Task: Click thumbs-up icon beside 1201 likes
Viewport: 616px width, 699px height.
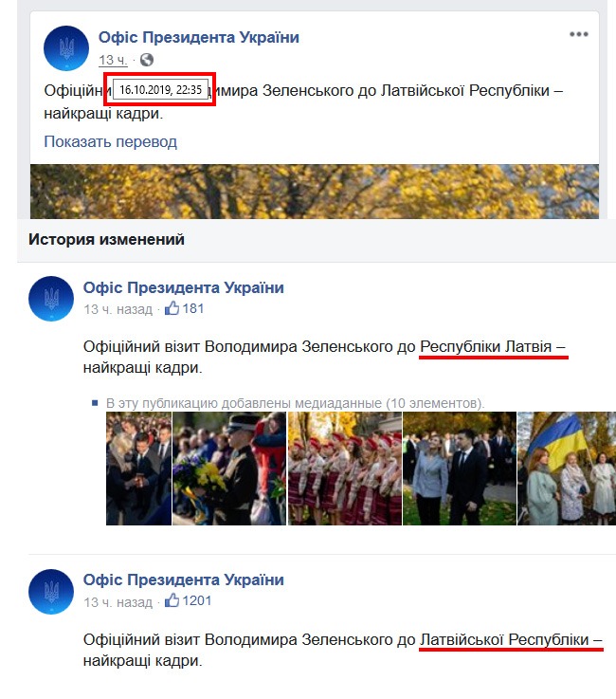Action: (172, 600)
